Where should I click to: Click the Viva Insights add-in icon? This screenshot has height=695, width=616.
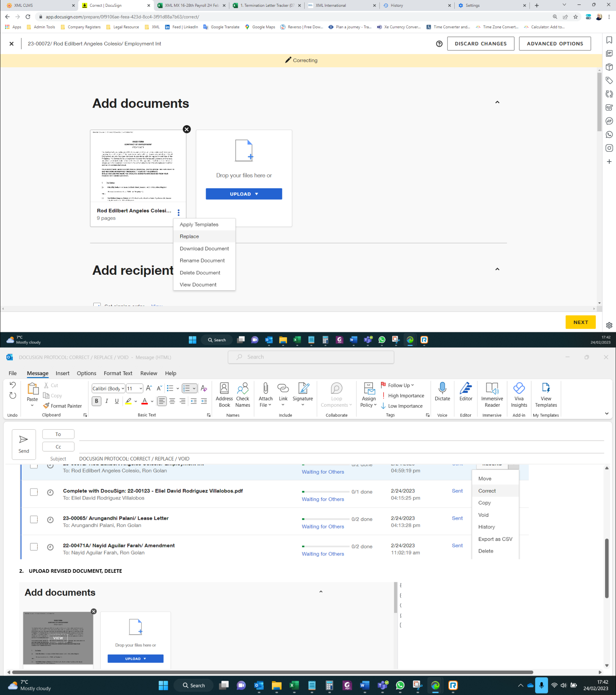(x=519, y=393)
